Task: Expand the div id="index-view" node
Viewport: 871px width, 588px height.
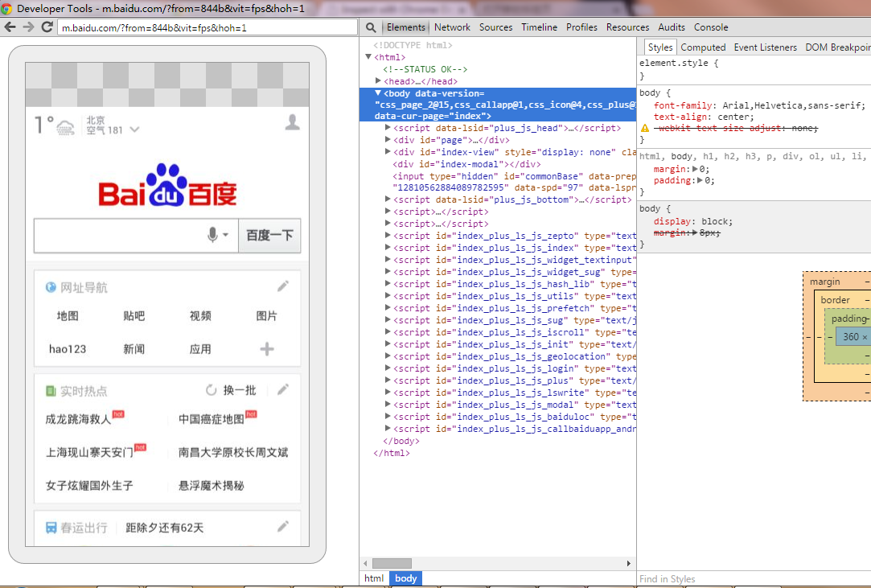Action: pyautogui.click(x=388, y=151)
